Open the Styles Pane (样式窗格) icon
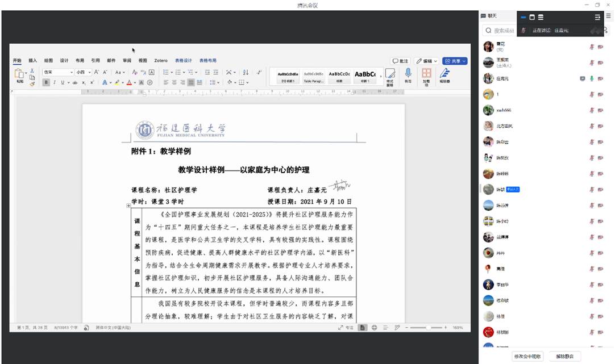The height and width of the screenshot is (364, 615). [x=390, y=74]
